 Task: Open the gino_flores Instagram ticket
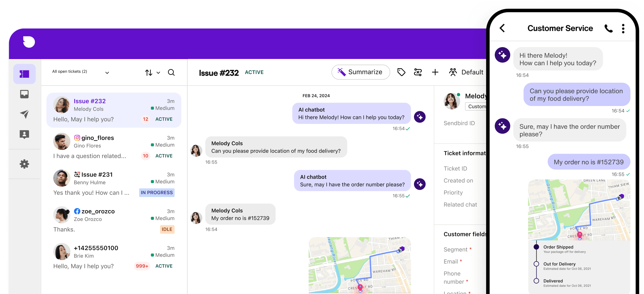click(x=114, y=147)
